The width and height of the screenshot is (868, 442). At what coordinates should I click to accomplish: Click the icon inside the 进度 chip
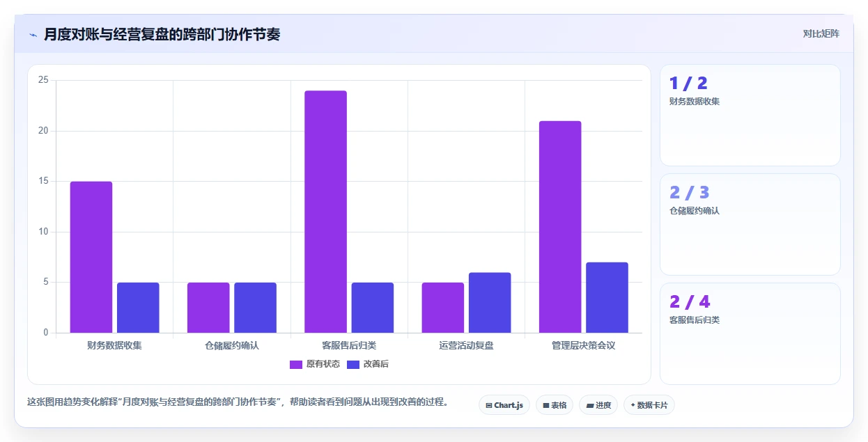590,405
